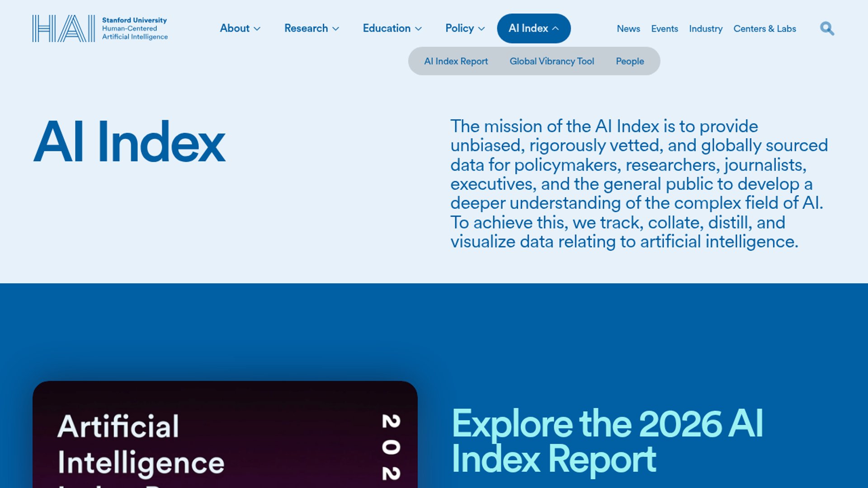The width and height of the screenshot is (868, 488).
Task: Click the large AI Index page title
Action: 129,142
